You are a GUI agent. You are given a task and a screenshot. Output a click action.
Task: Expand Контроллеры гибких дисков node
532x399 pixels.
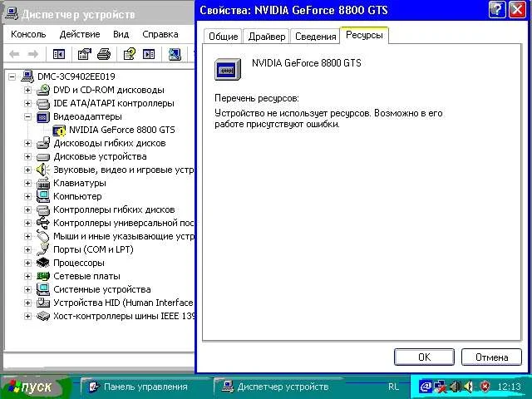pos(27,209)
